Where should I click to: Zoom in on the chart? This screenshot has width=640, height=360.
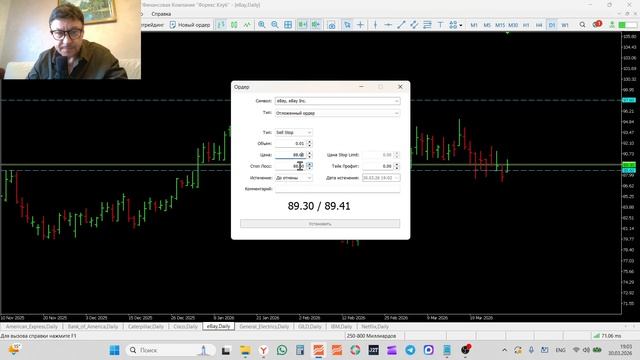(x=262, y=25)
